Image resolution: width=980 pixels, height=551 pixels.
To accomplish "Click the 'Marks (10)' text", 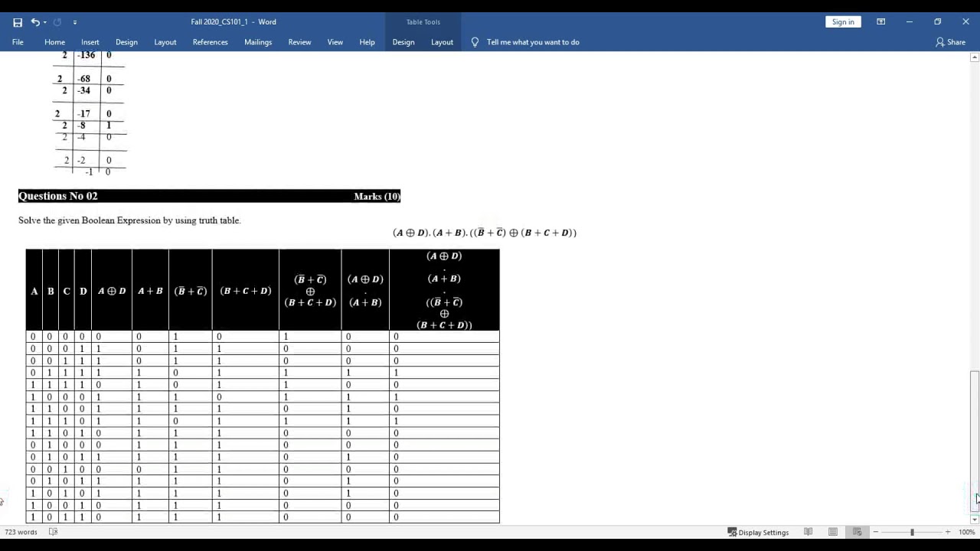I will click(377, 197).
